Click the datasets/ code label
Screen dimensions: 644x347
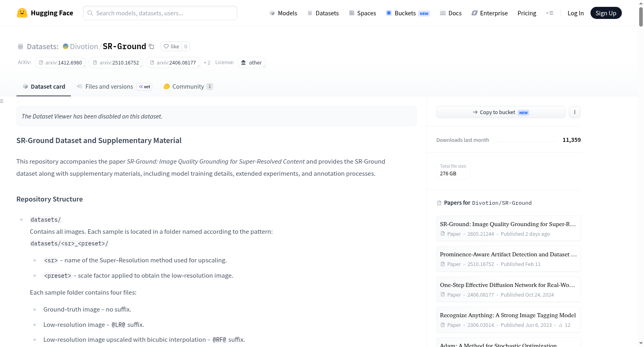tap(45, 220)
